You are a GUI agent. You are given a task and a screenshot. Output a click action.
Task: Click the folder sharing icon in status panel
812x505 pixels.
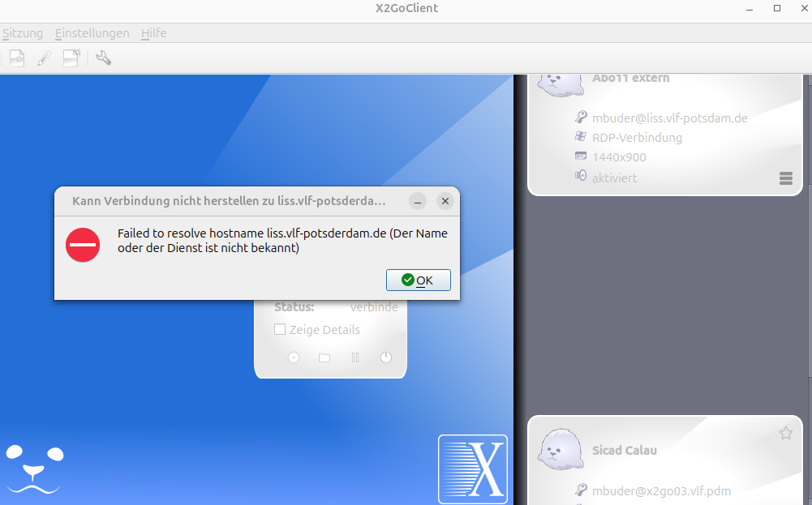pos(324,357)
